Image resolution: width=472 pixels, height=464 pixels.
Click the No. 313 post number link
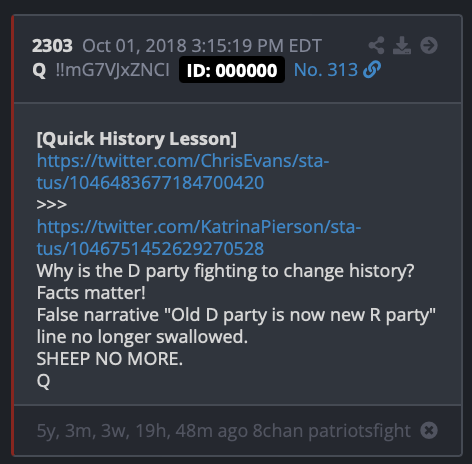click(326, 70)
